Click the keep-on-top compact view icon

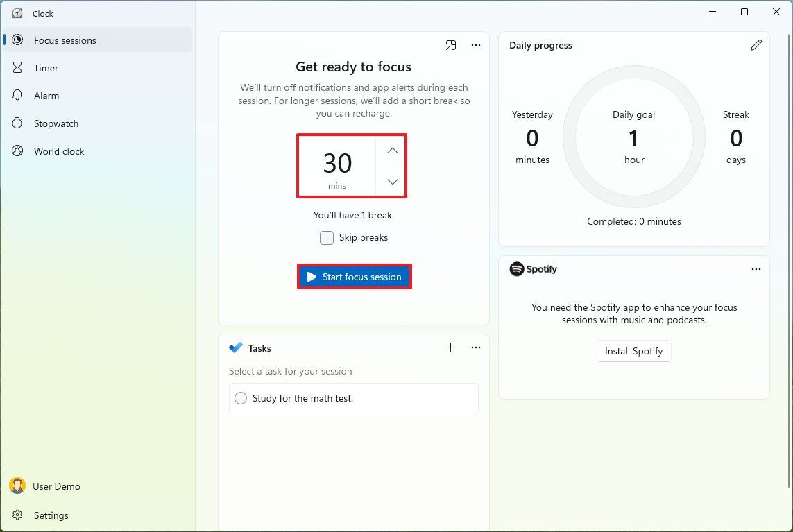451,46
